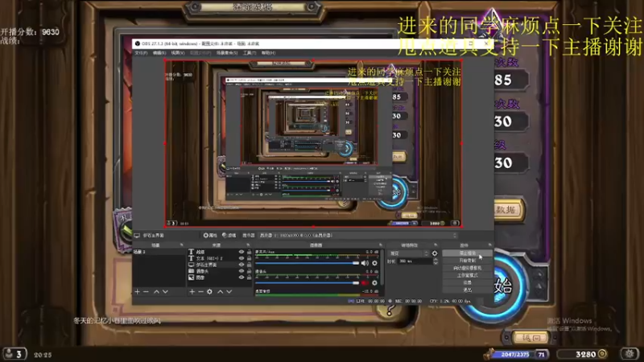Pop out the 混音器 dock panel icon
This screenshot has width=644, height=362.
(381, 245)
